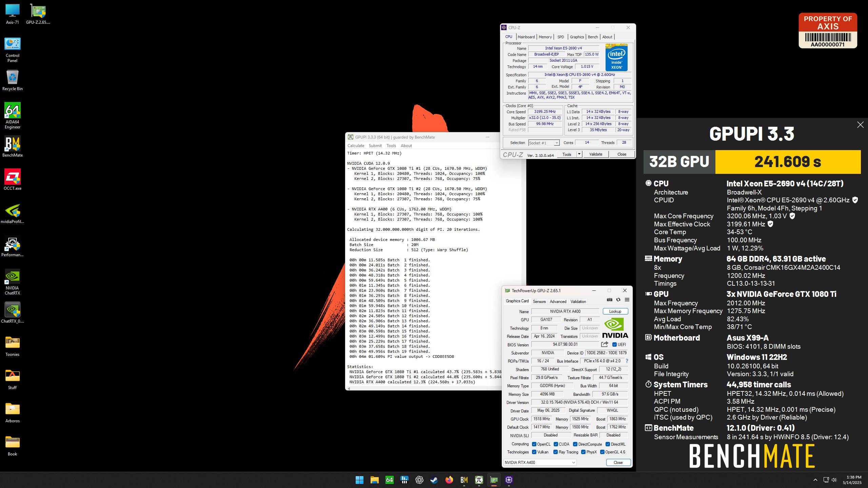Image resolution: width=868 pixels, height=488 pixels.
Task: Open the Stuff folder on desktop
Action: coord(13,379)
